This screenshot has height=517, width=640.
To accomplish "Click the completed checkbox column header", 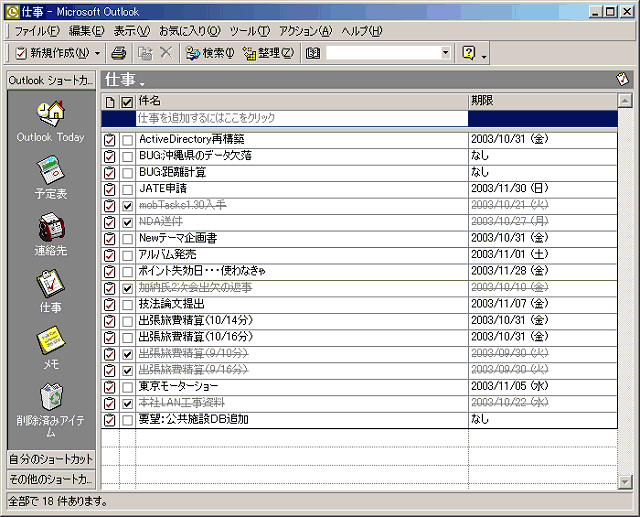I will (127, 102).
